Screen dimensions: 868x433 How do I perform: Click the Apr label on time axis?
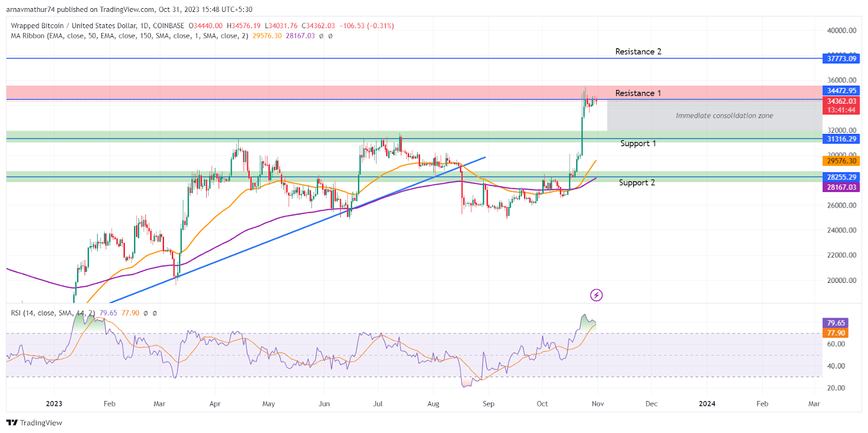pyautogui.click(x=215, y=404)
